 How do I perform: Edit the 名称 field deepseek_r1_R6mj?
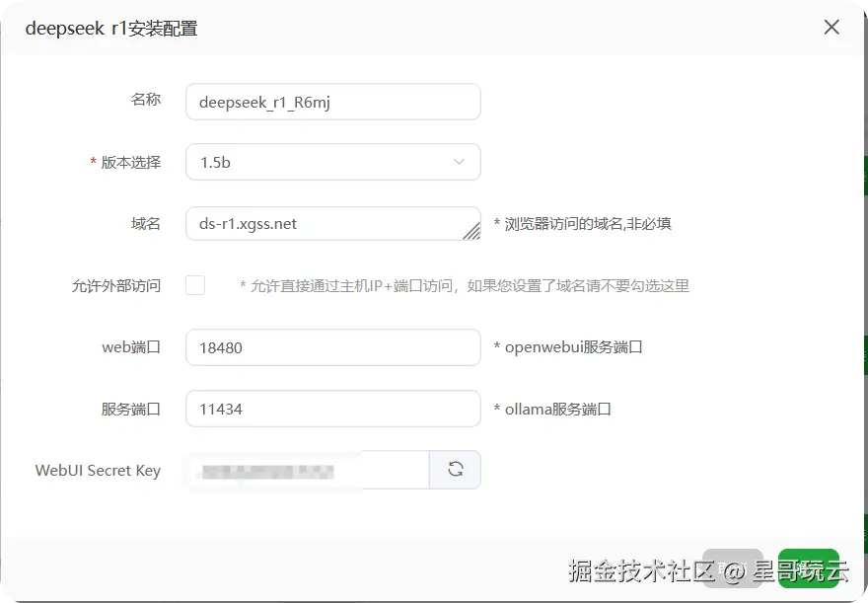[333, 102]
